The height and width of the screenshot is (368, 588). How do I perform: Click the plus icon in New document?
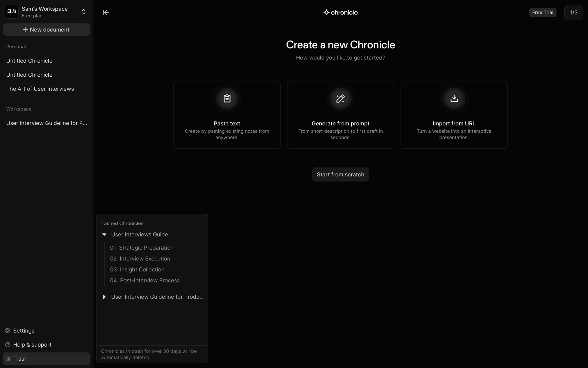pos(25,30)
